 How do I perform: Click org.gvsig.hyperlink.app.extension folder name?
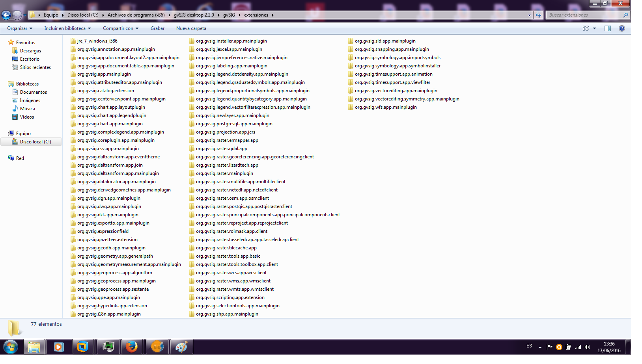point(112,306)
